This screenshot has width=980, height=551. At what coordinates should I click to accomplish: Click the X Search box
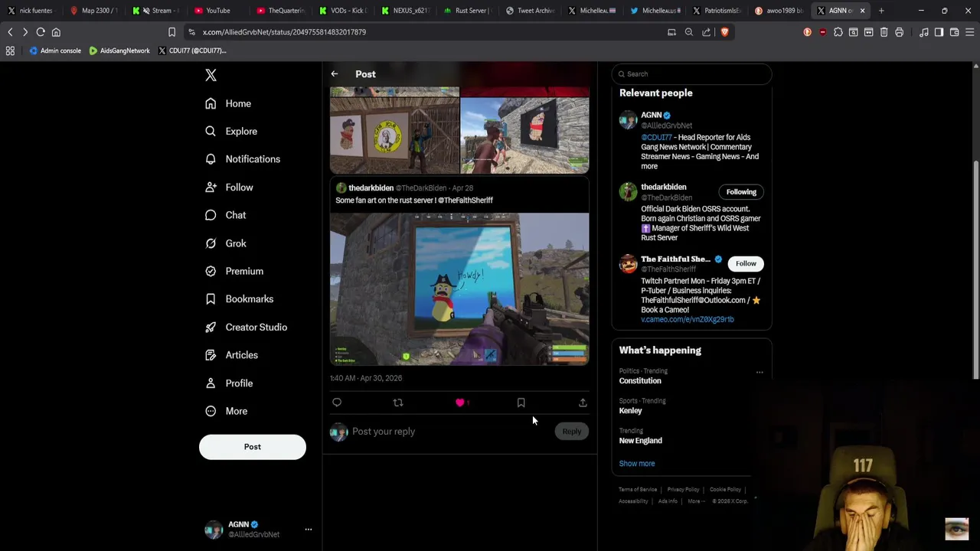click(692, 74)
